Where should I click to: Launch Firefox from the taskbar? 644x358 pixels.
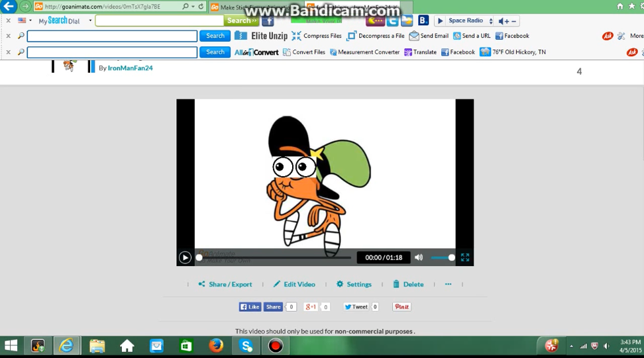click(x=216, y=346)
